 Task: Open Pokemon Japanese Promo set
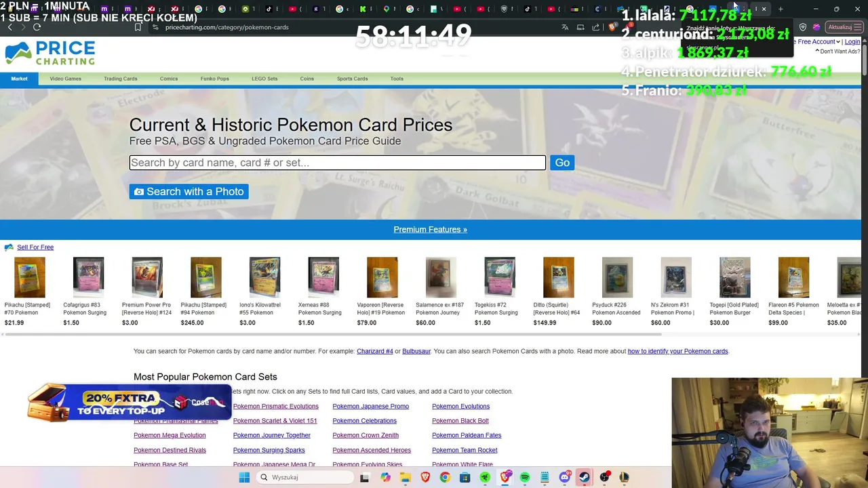(370, 407)
